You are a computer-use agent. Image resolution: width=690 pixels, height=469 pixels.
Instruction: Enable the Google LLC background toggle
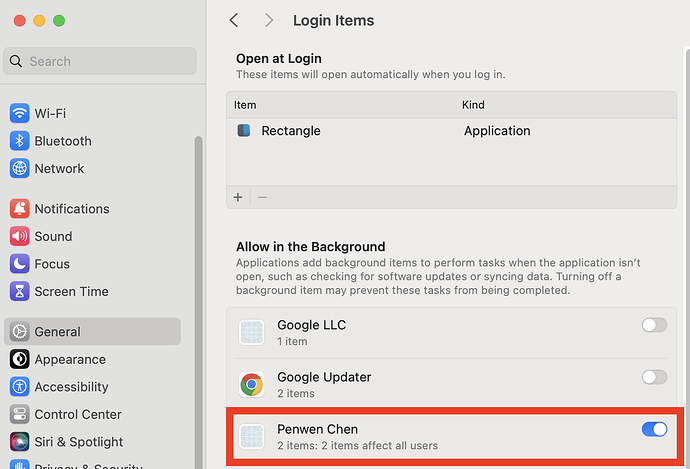point(654,325)
